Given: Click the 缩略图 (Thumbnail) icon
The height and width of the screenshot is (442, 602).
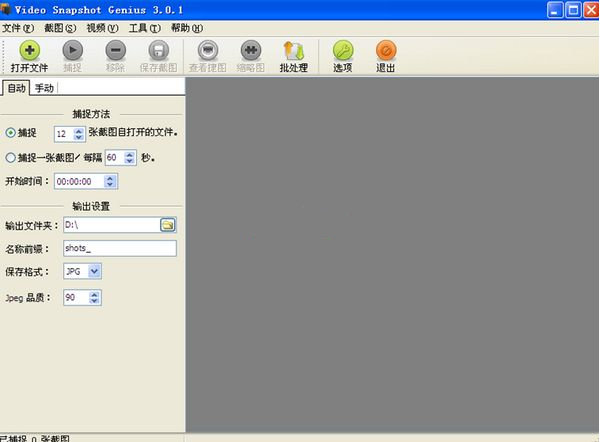Looking at the screenshot, I should tap(251, 50).
